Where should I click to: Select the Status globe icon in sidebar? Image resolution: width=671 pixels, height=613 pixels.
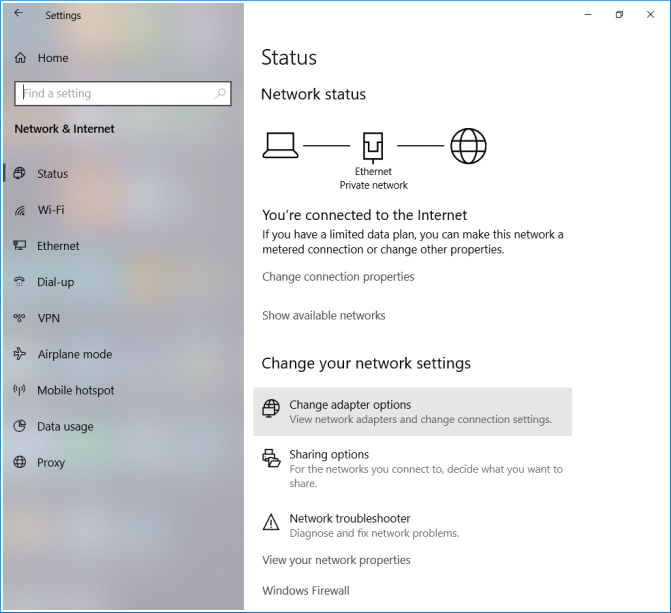pos(19,173)
